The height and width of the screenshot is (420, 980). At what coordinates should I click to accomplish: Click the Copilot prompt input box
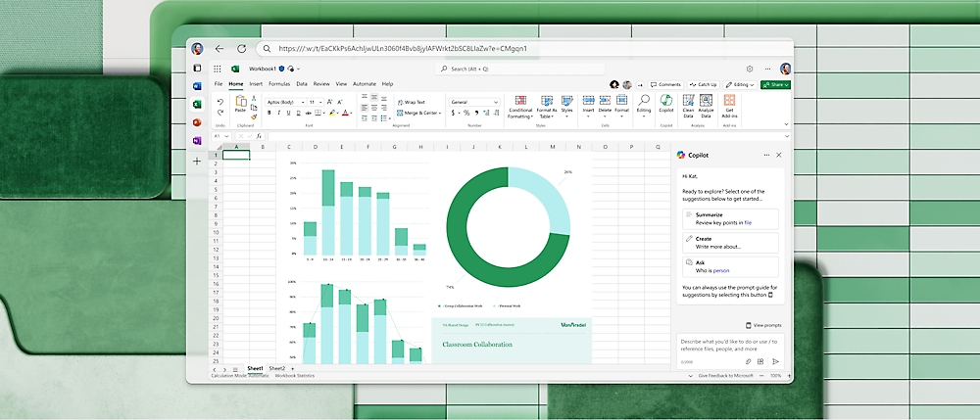[730, 344]
